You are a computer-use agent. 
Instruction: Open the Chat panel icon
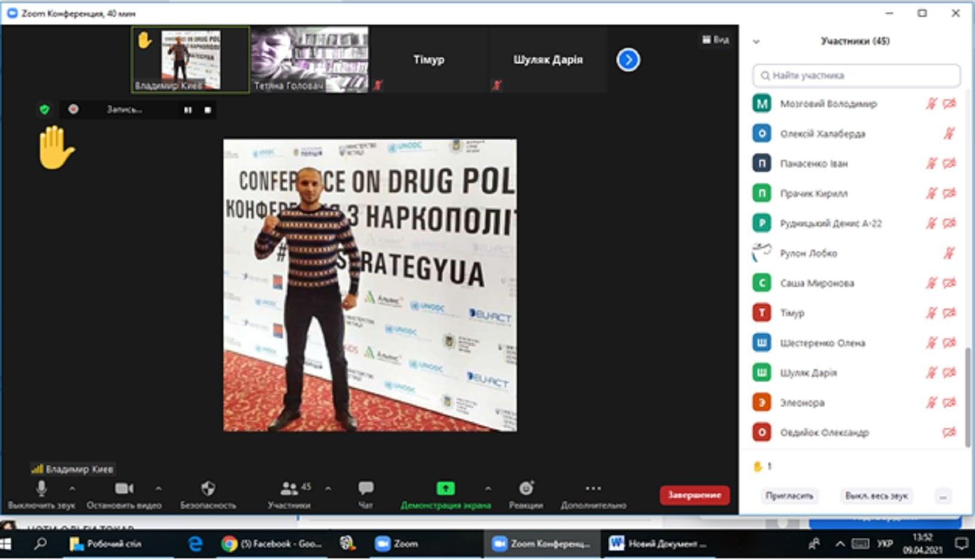pyautogui.click(x=365, y=489)
